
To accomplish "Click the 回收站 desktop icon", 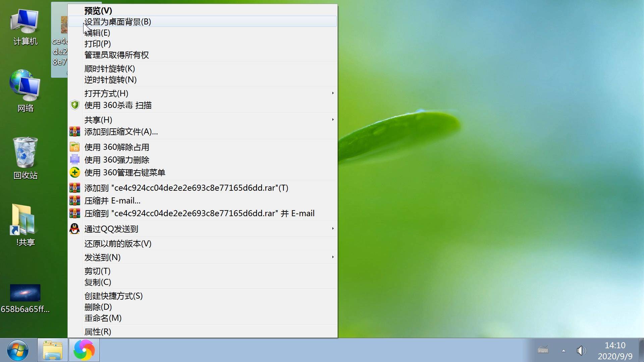I will [x=24, y=157].
